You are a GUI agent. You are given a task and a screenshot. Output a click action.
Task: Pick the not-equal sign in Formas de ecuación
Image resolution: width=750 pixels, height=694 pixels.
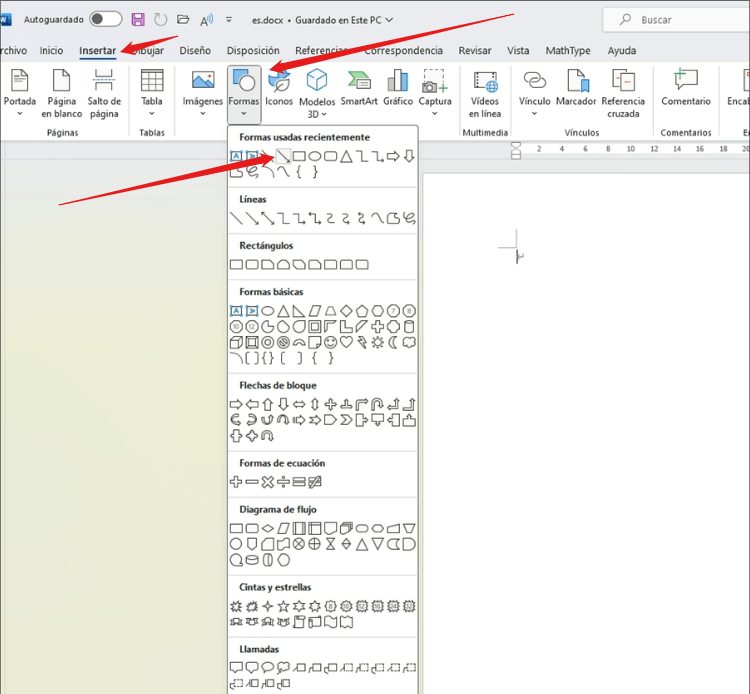pos(315,482)
